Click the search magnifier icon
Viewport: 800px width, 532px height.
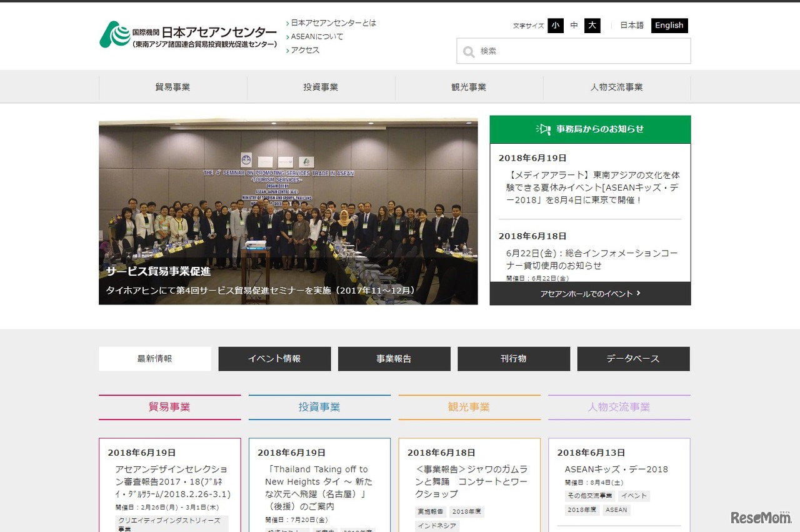point(469,52)
